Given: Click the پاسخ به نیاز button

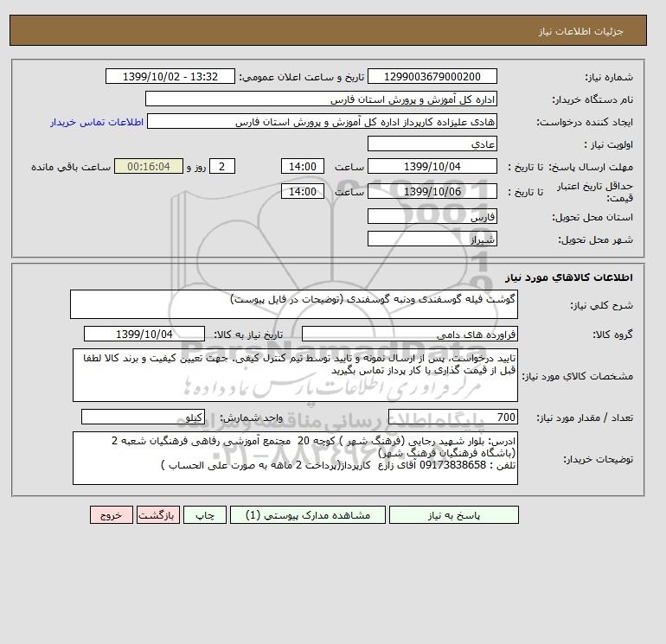Looking at the screenshot, I should 453,515.
